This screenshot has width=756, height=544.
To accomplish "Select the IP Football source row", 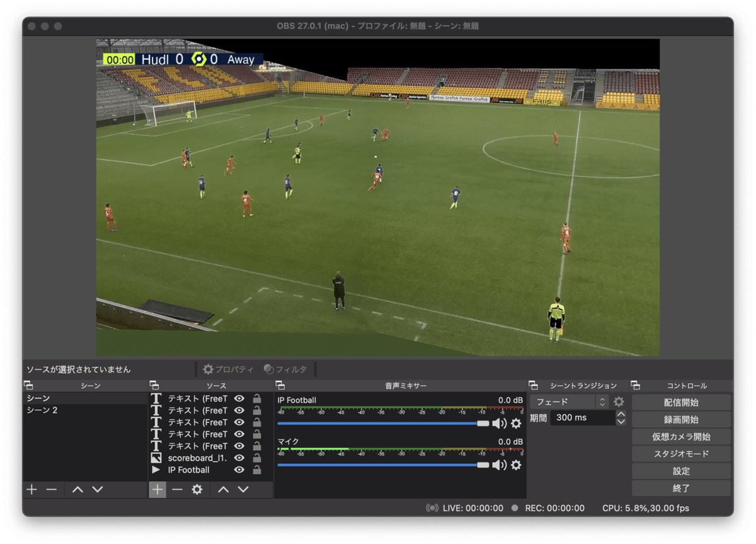I will [211, 470].
